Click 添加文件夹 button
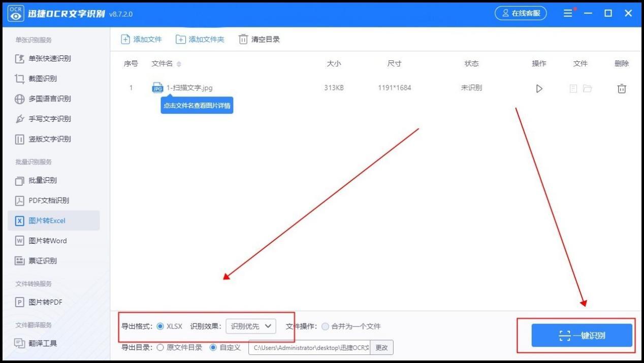 [x=200, y=39]
